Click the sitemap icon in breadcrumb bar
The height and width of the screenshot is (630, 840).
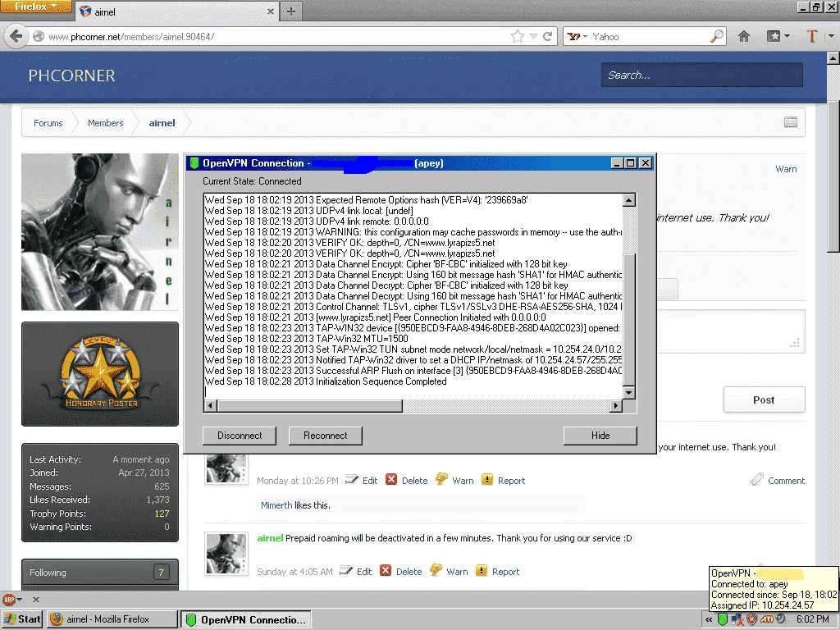790,122
